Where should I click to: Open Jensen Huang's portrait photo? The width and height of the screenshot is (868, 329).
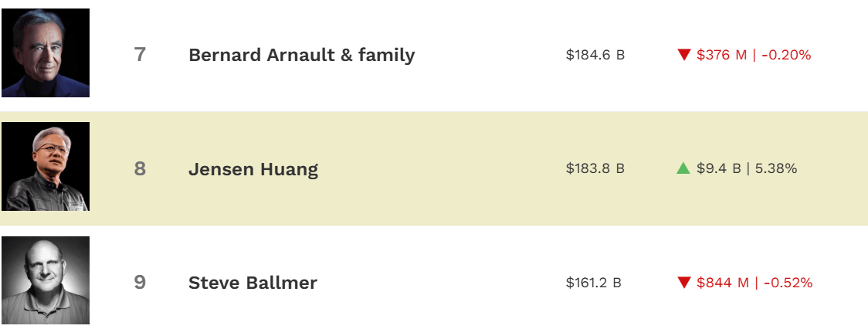click(46, 167)
